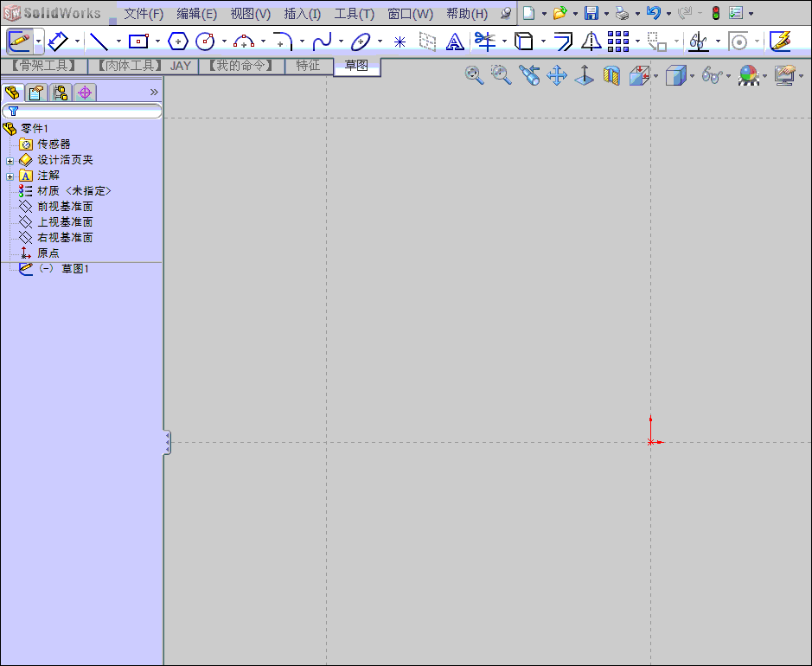Select 前视基准面 in the feature tree
The width and height of the screenshot is (812, 666).
pos(65,207)
